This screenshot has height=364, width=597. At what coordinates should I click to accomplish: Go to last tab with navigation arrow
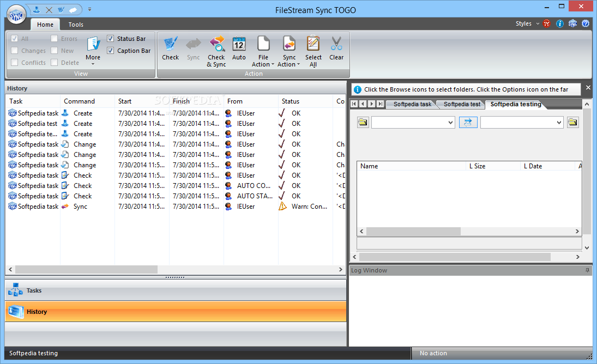point(380,104)
